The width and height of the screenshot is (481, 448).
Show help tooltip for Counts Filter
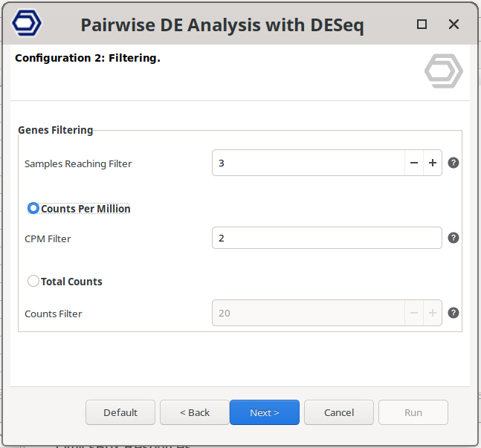pos(453,313)
